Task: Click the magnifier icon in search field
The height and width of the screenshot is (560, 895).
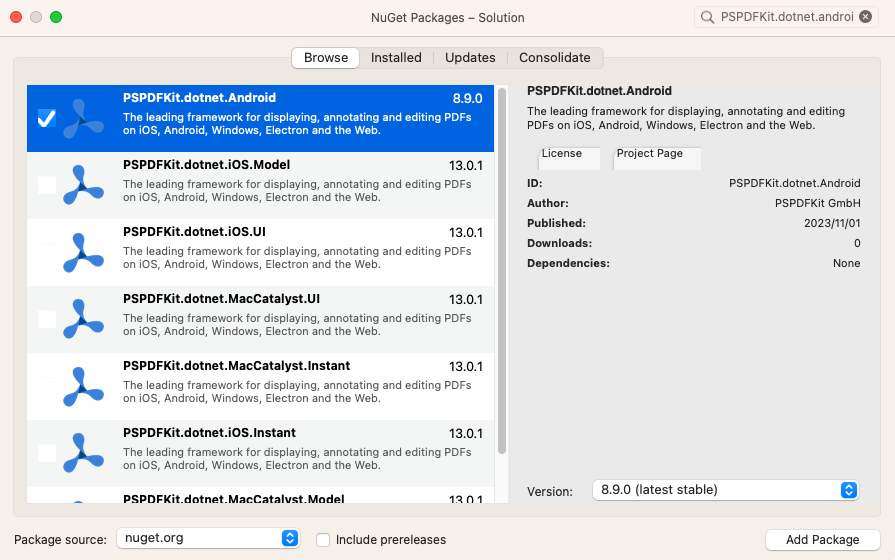Action: coord(707,17)
